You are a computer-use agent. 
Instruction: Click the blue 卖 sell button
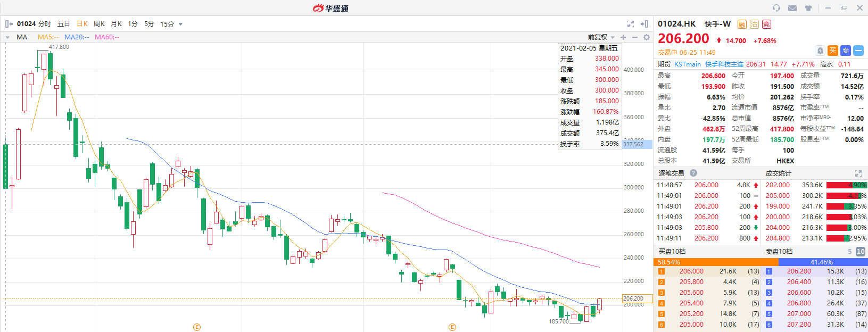[846, 51]
